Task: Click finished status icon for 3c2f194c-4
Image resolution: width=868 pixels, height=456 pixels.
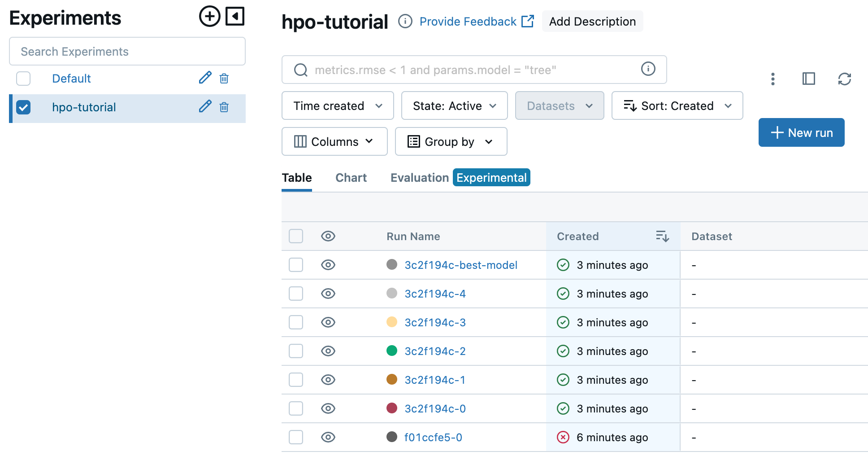Action: tap(563, 294)
